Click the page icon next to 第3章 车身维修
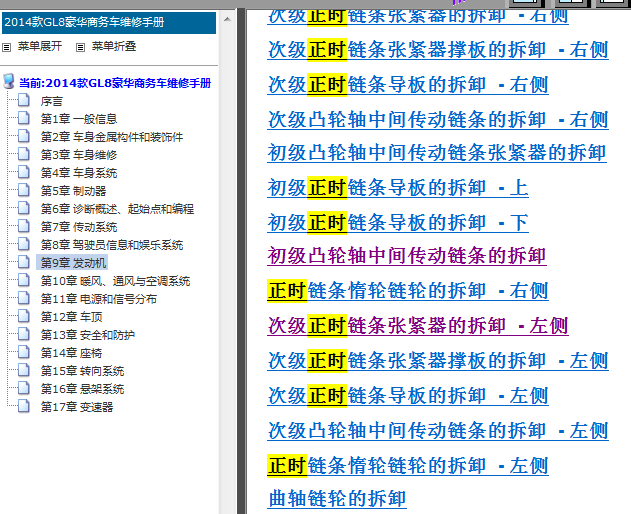This screenshot has width=631, height=514. pyautogui.click(x=24, y=154)
